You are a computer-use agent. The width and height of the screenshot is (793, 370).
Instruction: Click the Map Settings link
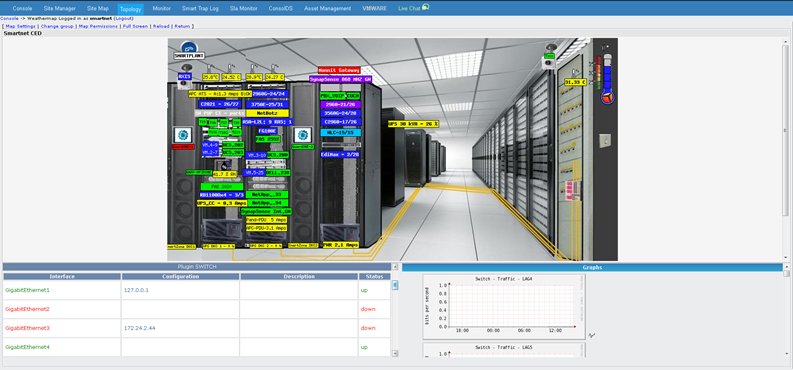21,26
